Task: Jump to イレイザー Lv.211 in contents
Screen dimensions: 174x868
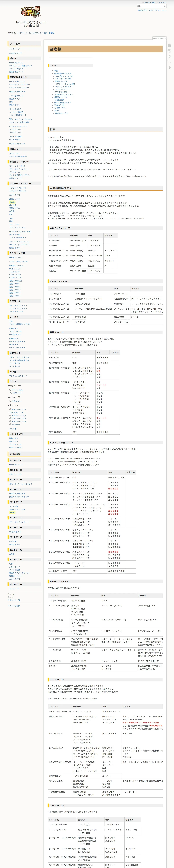Action: [63, 79]
